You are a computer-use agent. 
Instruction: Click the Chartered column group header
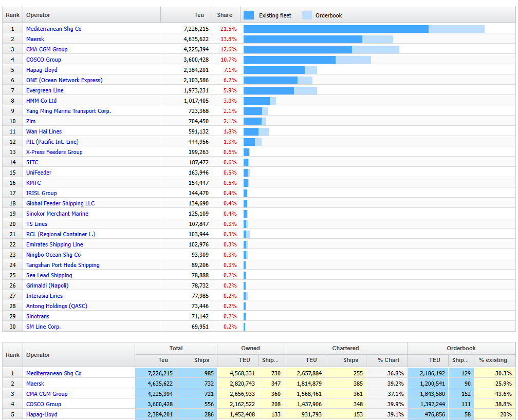345,348
